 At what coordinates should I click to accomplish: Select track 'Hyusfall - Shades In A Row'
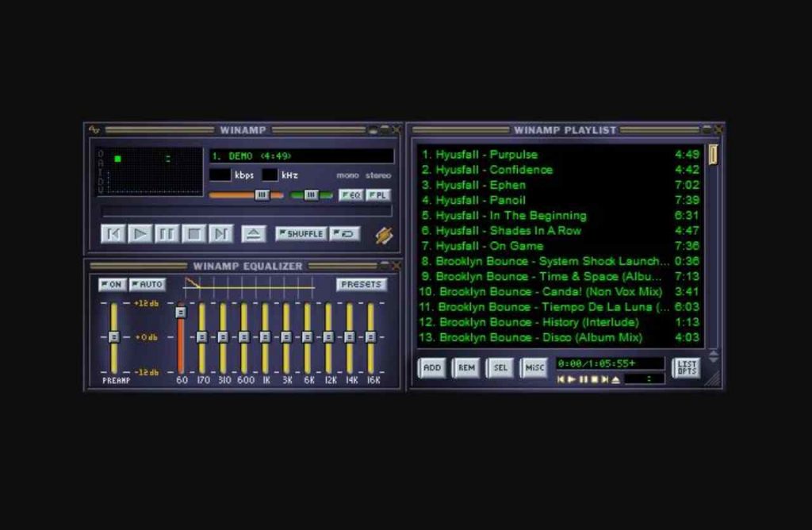tap(561, 231)
